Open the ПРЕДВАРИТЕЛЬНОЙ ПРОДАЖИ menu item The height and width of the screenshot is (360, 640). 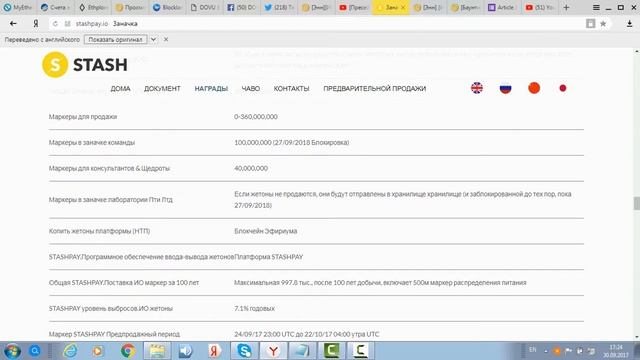(x=375, y=89)
